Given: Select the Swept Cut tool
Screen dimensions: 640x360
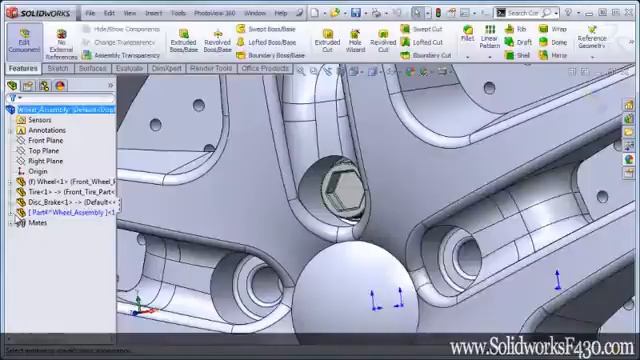Looking at the screenshot, I should (421, 29).
